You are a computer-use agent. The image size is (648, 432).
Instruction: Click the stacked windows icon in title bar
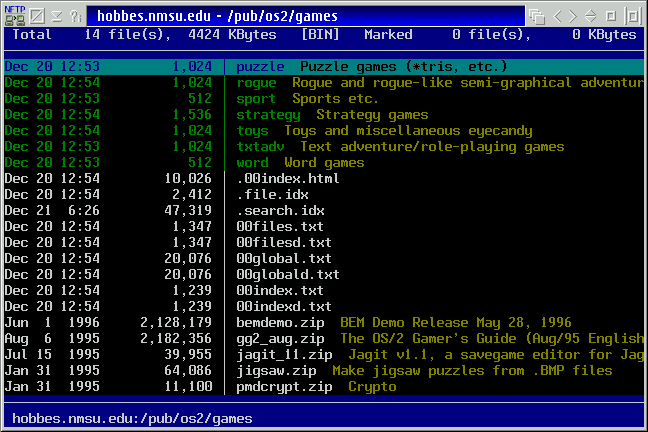point(538,15)
